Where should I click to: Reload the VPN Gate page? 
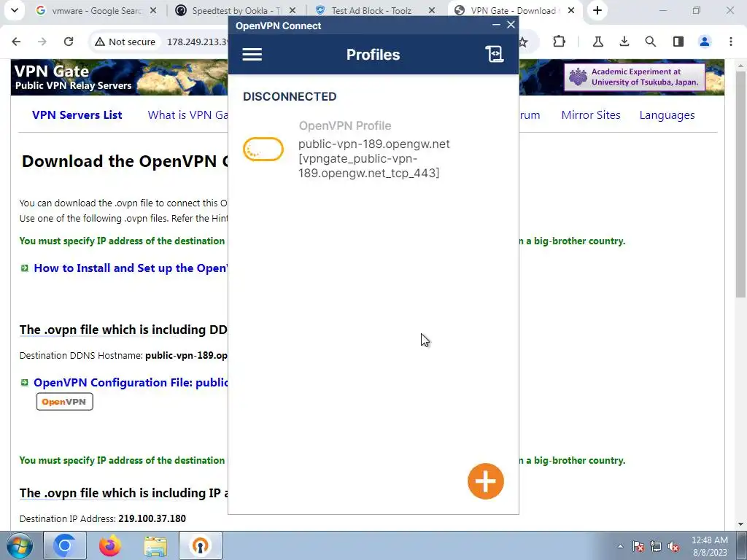pyautogui.click(x=69, y=42)
